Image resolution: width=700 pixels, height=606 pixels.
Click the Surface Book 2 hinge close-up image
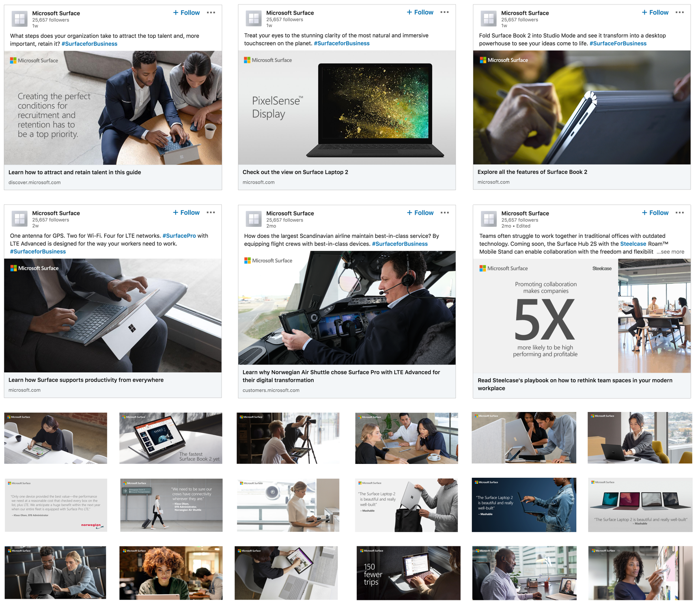tap(582, 108)
